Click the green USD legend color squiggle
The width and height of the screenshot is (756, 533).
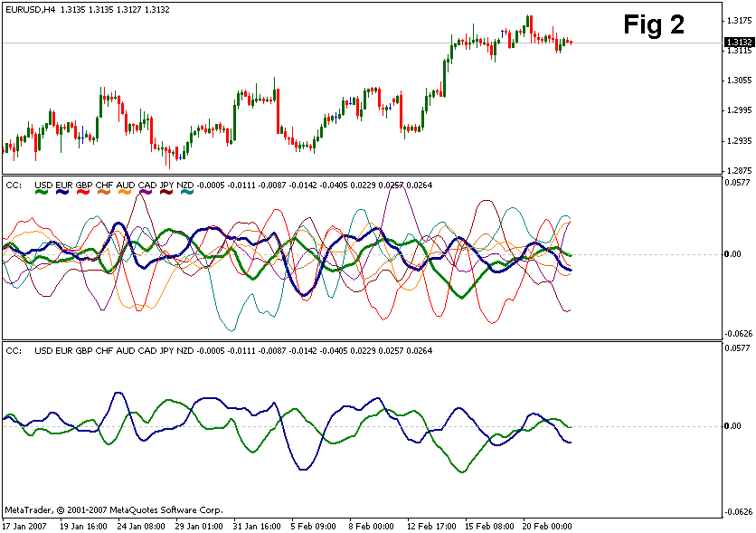coord(42,193)
